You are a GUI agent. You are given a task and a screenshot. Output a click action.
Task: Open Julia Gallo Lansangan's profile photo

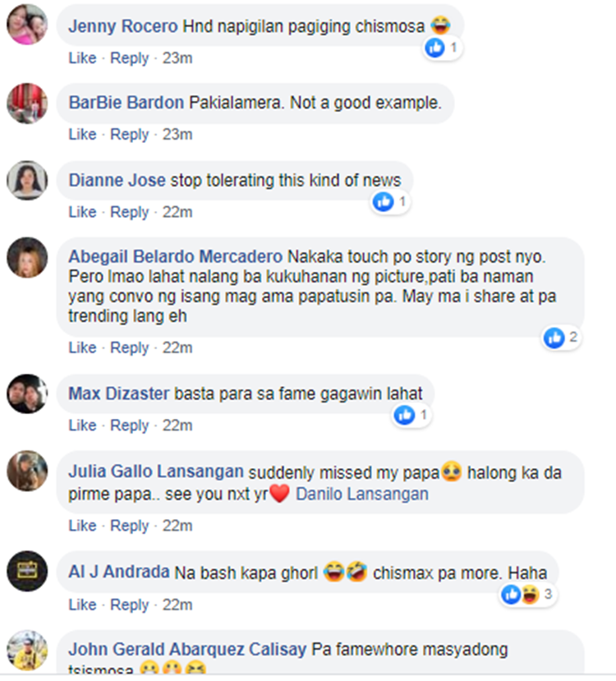(27, 471)
